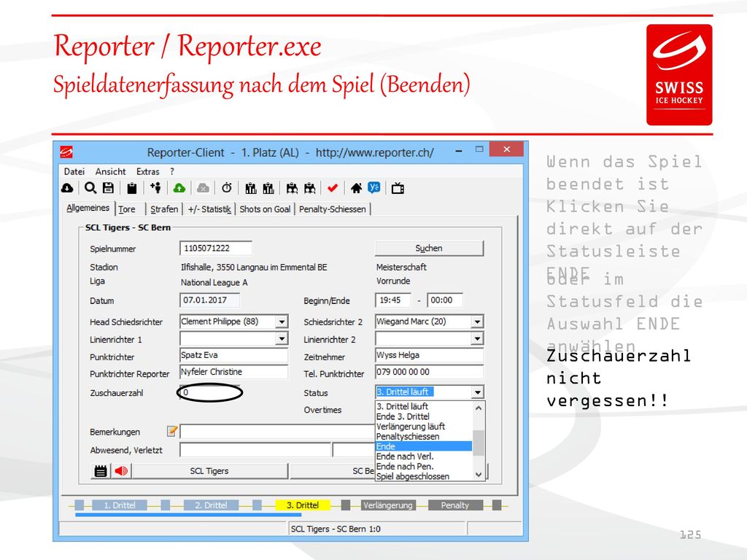Click the left bar-chart clipboard icon
This screenshot has height=560, width=747.
point(251,189)
